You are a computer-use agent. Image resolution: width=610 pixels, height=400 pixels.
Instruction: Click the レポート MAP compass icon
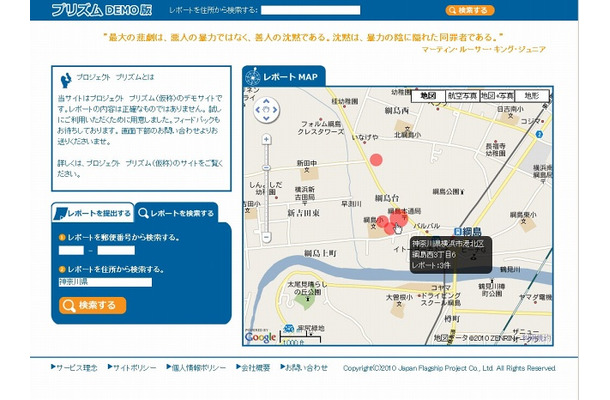click(253, 77)
